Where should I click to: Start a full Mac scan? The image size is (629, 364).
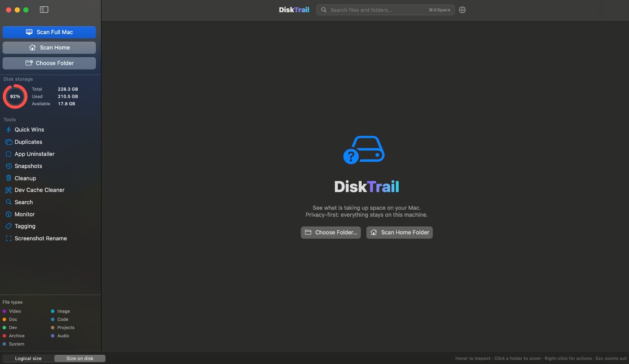(x=49, y=32)
